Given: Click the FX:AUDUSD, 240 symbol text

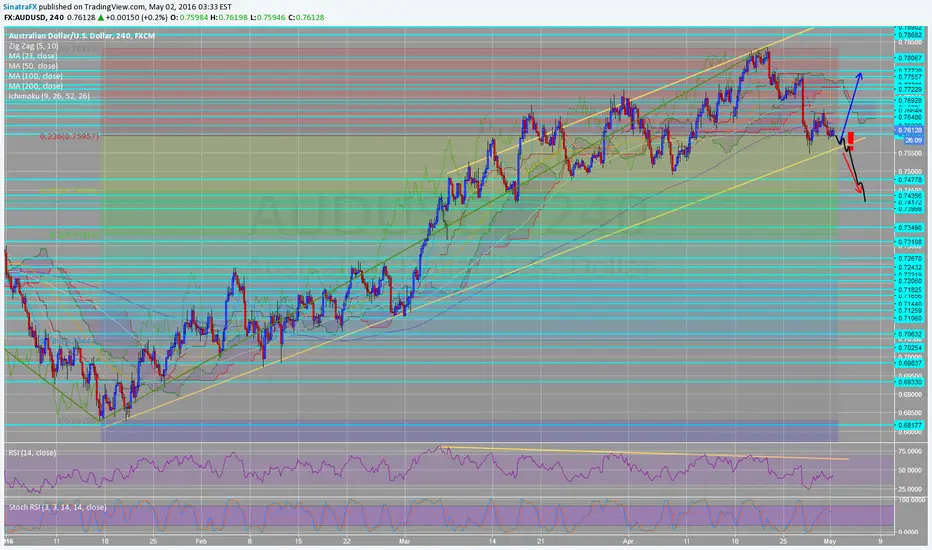Looking at the screenshot, I should [x=34, y=18].
